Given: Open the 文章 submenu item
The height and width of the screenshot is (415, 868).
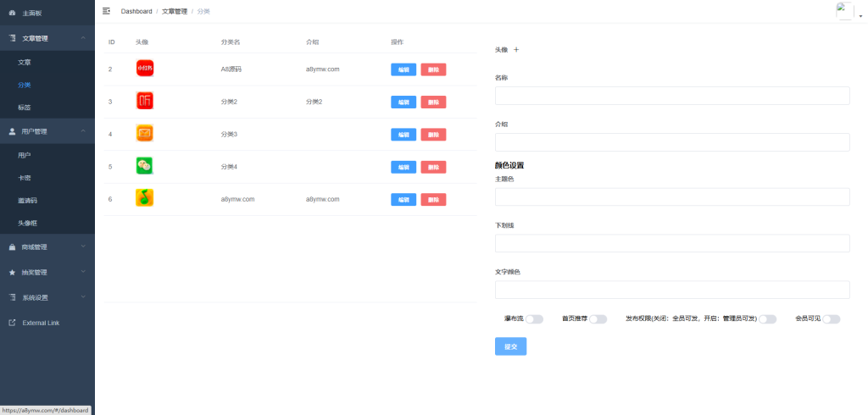Looking at the screenshot, I should pos(47,63).
